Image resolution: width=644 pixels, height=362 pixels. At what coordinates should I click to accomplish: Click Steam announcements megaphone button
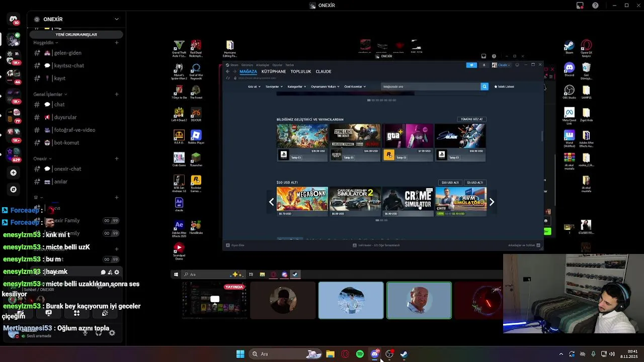coord(471,65)
